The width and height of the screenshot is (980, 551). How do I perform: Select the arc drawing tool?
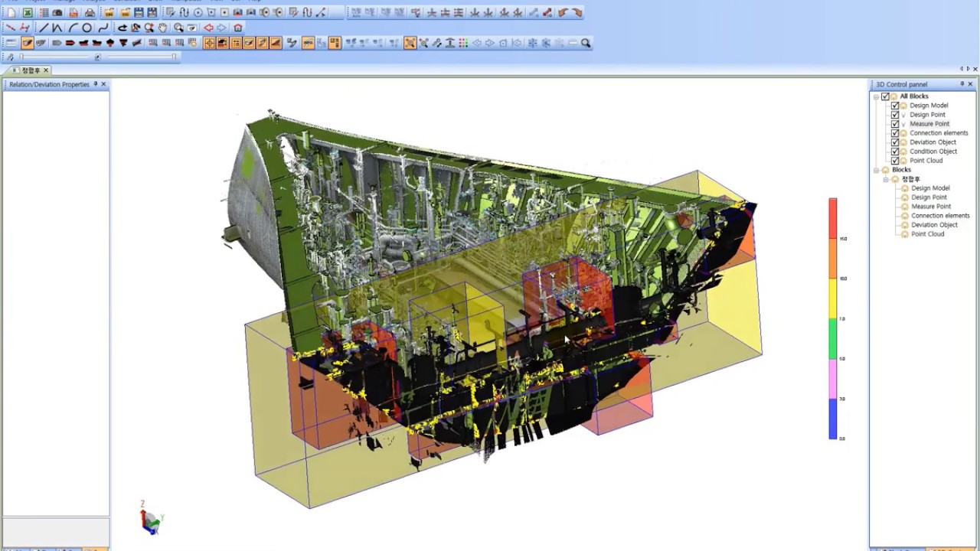click(73, 28)
